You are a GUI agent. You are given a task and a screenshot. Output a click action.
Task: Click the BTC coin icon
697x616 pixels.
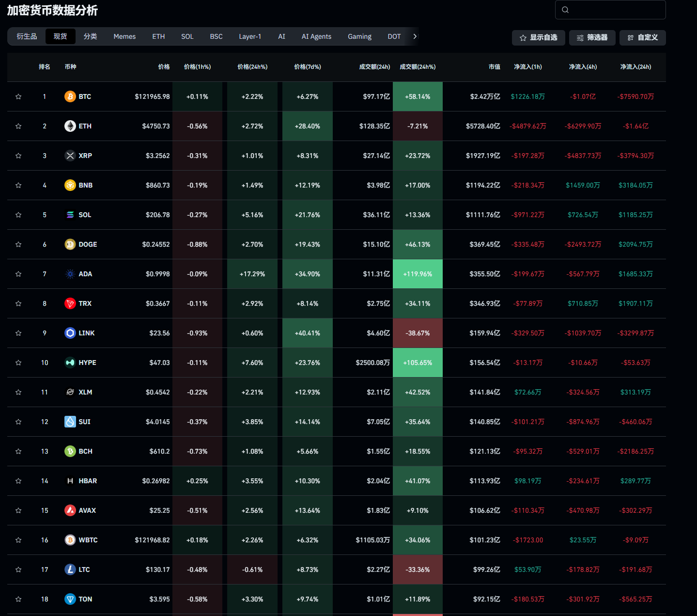click(70, 96)
